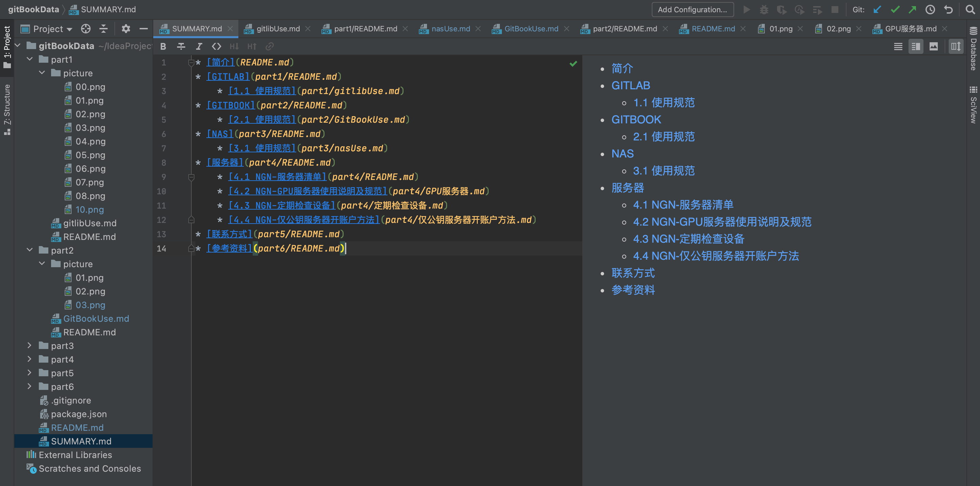Screen dimensions: 980x486
Task: Collapse part2 picture folder
Action: tap(42, 263)
